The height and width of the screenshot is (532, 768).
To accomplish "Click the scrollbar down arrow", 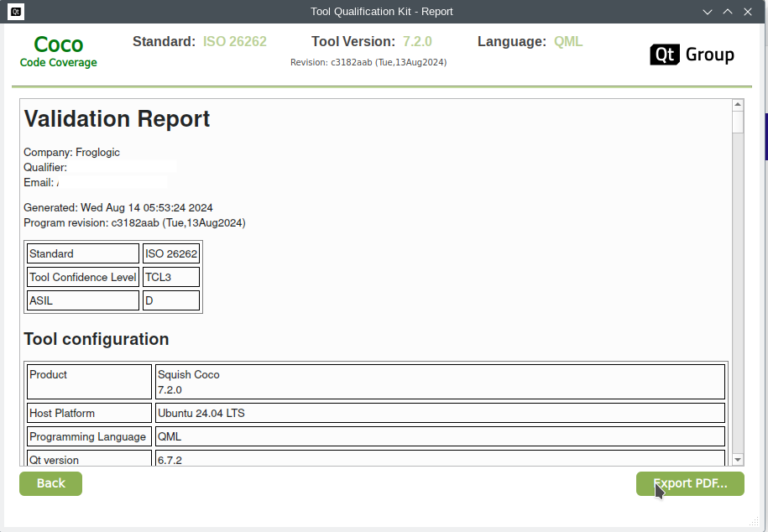I will pyautogui.click(x=738, y=460).
